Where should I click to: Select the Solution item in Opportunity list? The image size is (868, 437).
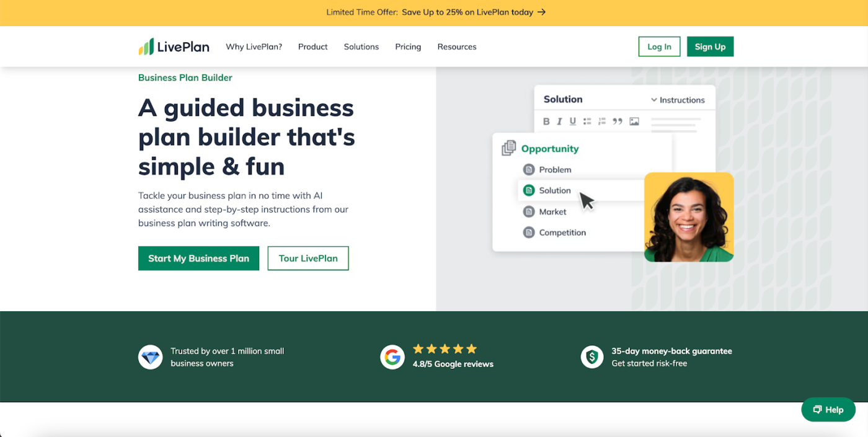coord(581,190)
